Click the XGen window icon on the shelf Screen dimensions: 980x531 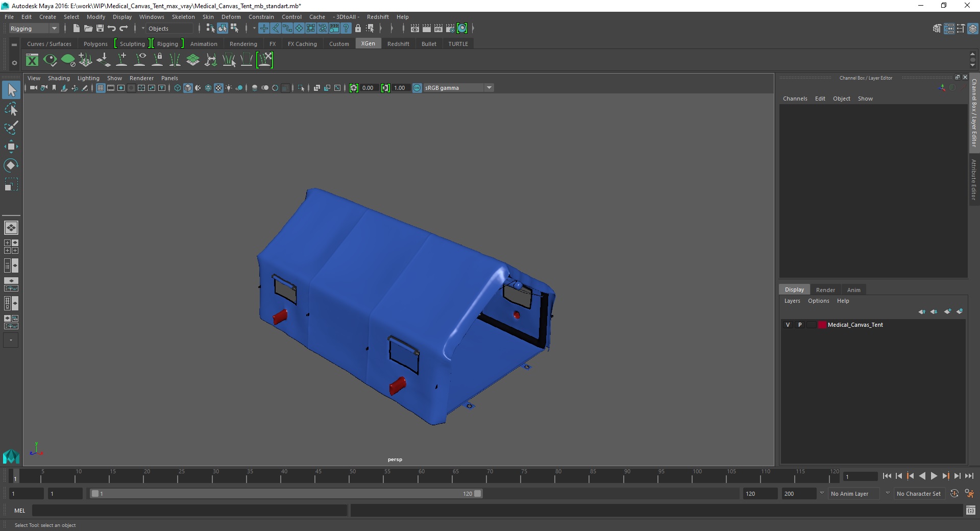[x=32, y=60]
